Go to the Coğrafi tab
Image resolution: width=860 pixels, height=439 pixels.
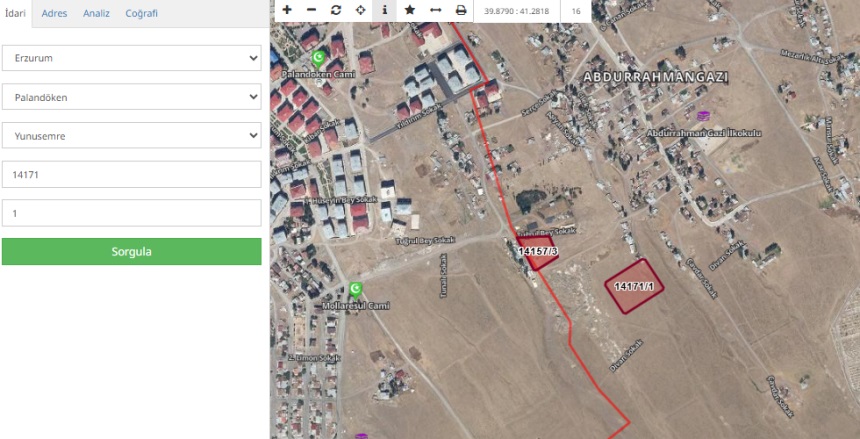click(x=142, y=13)
